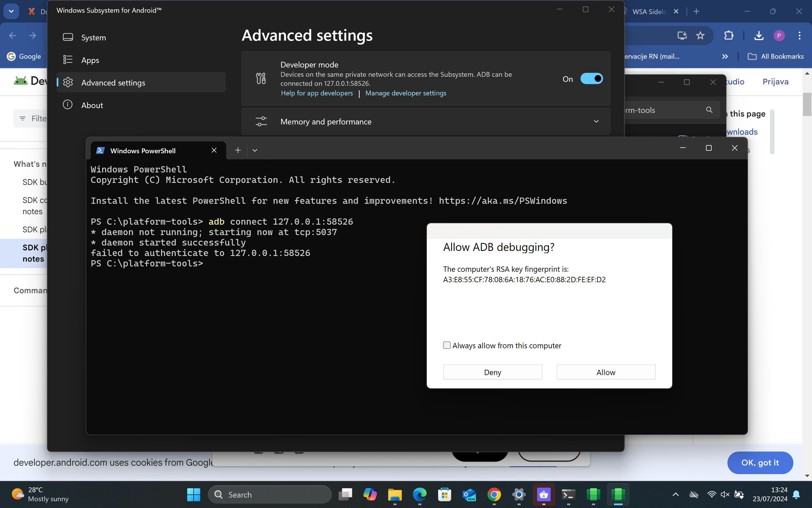Open Help for app developers link
812x508 pixels.
[317, 93]
